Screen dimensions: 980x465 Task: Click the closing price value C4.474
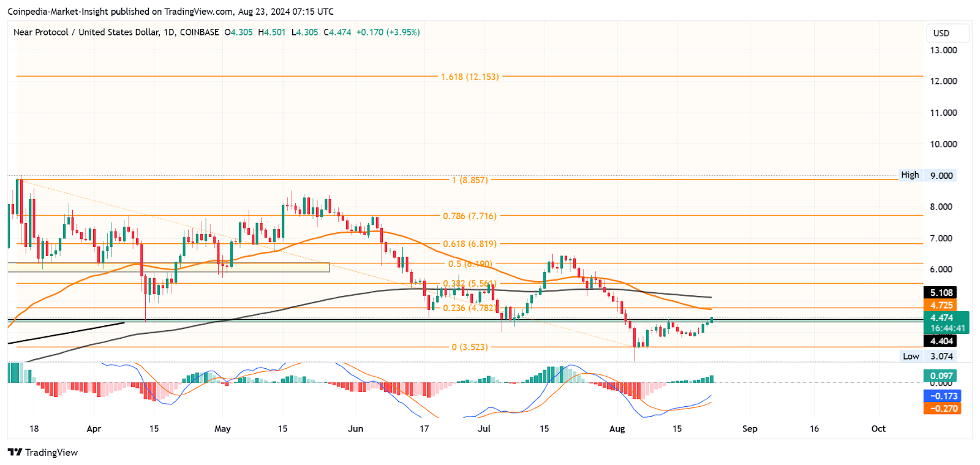[337, 32]
